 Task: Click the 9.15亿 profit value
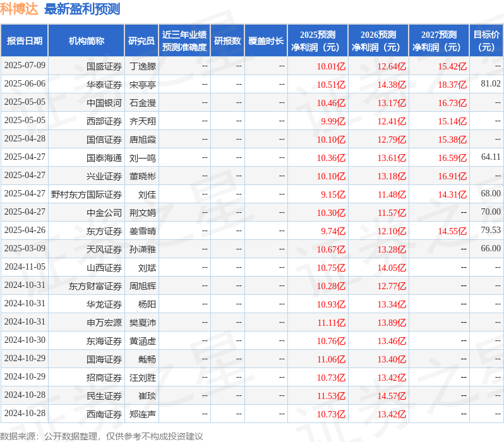click(333, 194)
